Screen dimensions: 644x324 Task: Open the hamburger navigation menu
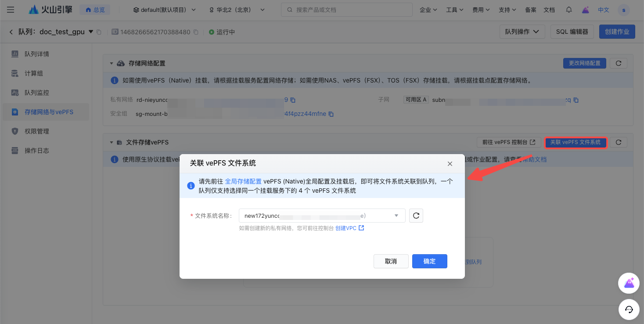[x=11, y=10]
